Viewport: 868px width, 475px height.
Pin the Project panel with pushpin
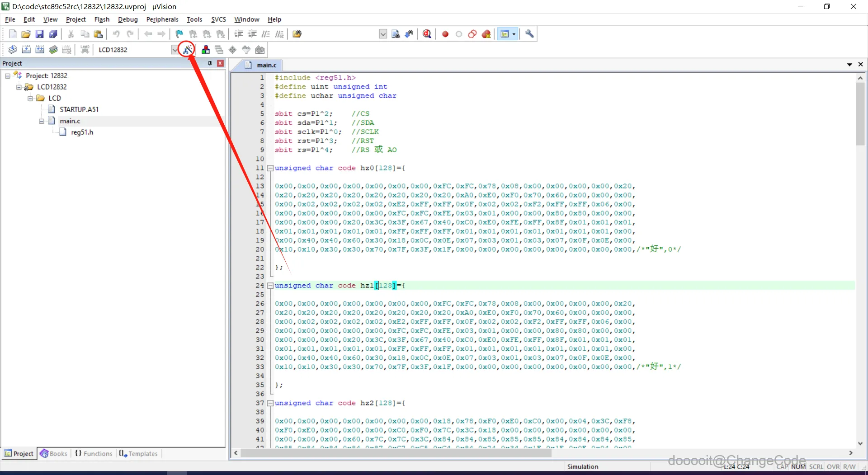(x=210, y=63)
